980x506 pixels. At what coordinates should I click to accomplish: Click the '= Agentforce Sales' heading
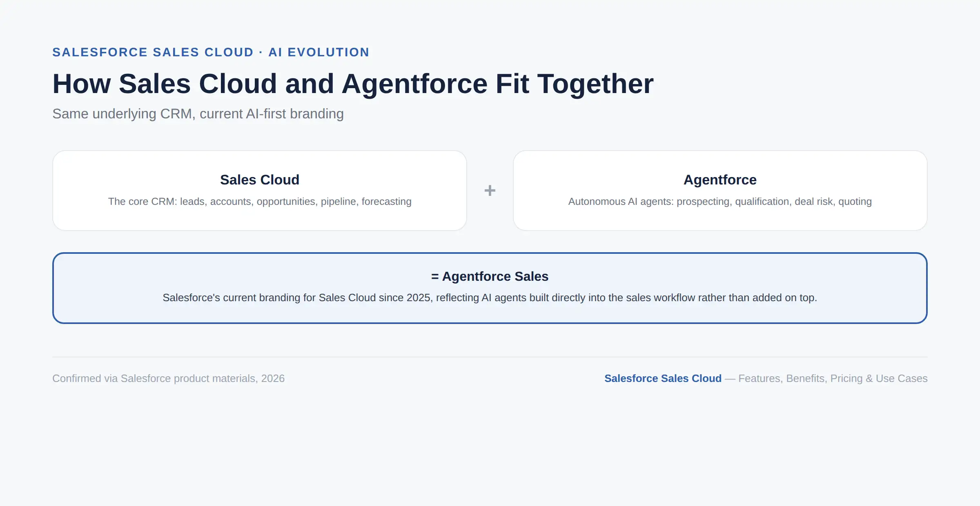click(490, 276)
